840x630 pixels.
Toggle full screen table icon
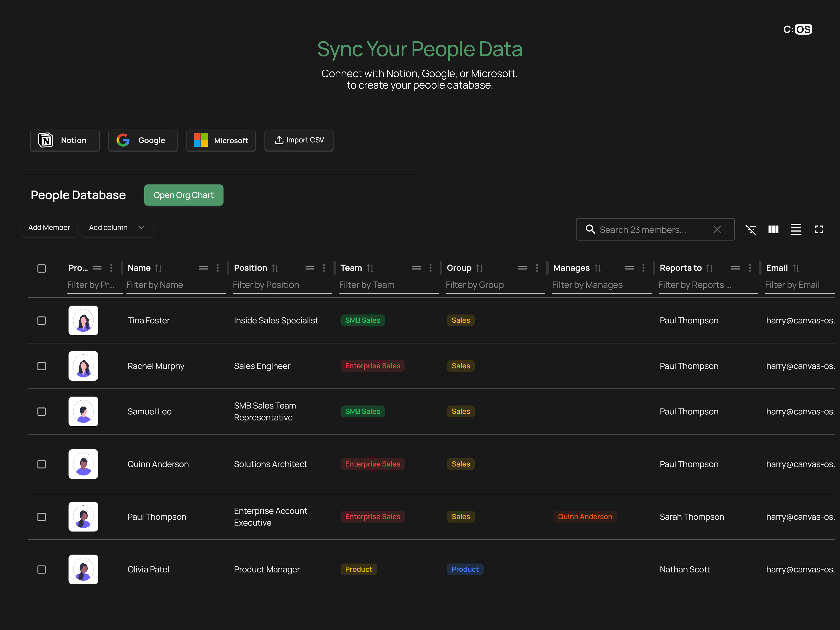(x=819, y=229)
